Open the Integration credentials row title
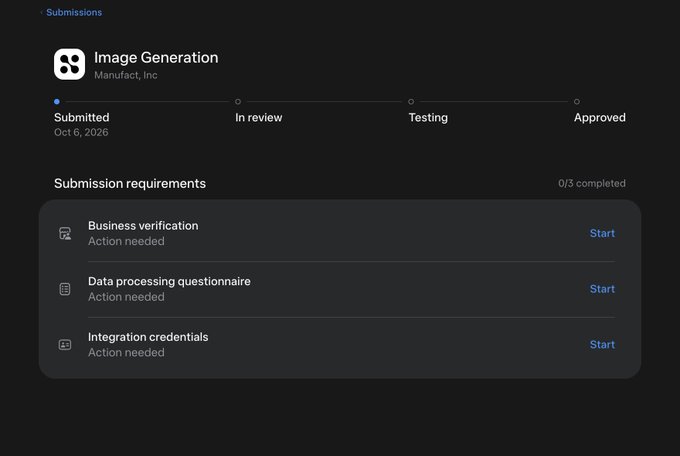680x456 pixels. pos(148,337)
